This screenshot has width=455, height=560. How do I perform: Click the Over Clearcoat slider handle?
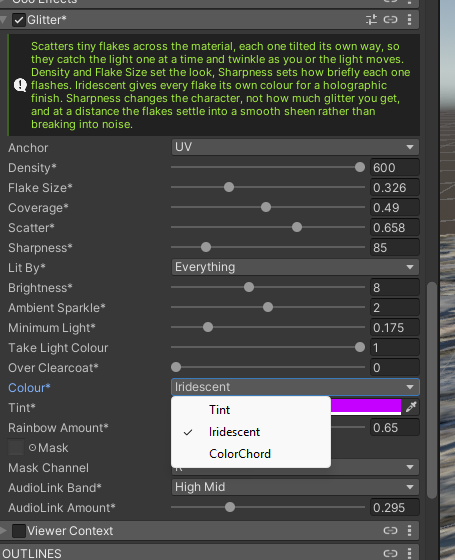pyautogui.click(x=176, y=367)
